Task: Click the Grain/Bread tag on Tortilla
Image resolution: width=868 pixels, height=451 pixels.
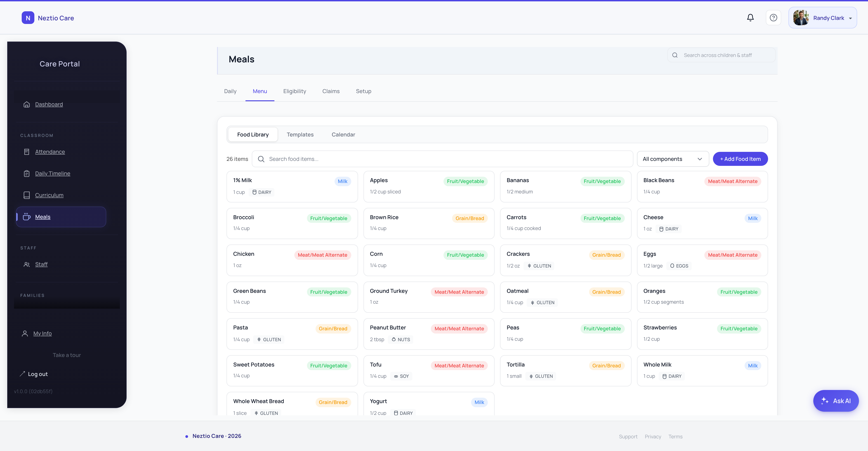Action: (x=606, y=366)
